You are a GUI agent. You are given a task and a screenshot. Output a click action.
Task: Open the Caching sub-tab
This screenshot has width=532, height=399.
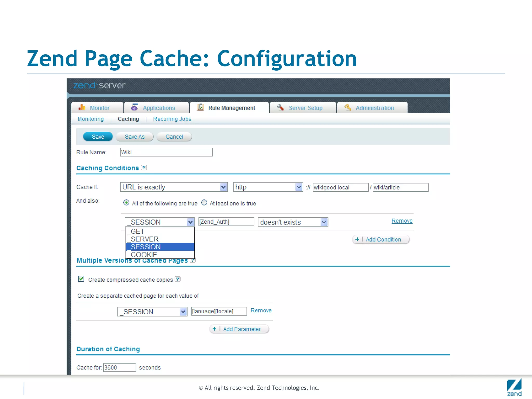(128, 119)
